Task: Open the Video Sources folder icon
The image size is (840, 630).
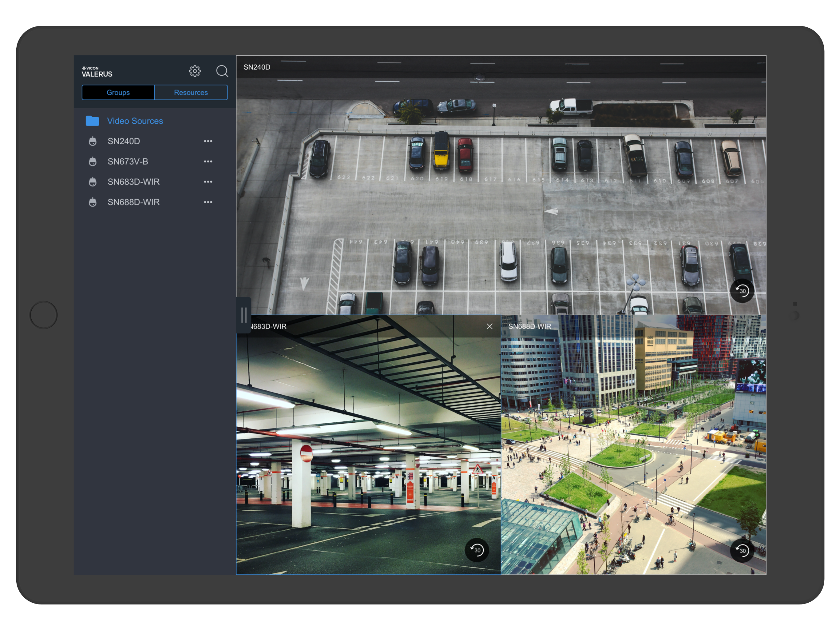Action: click(92, 121)
